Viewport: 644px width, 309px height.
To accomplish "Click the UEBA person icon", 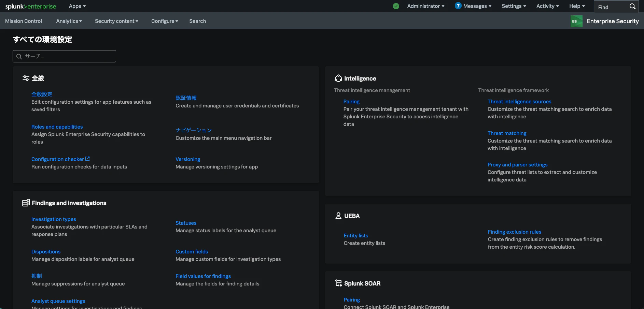I will click(x=338, y=216).
